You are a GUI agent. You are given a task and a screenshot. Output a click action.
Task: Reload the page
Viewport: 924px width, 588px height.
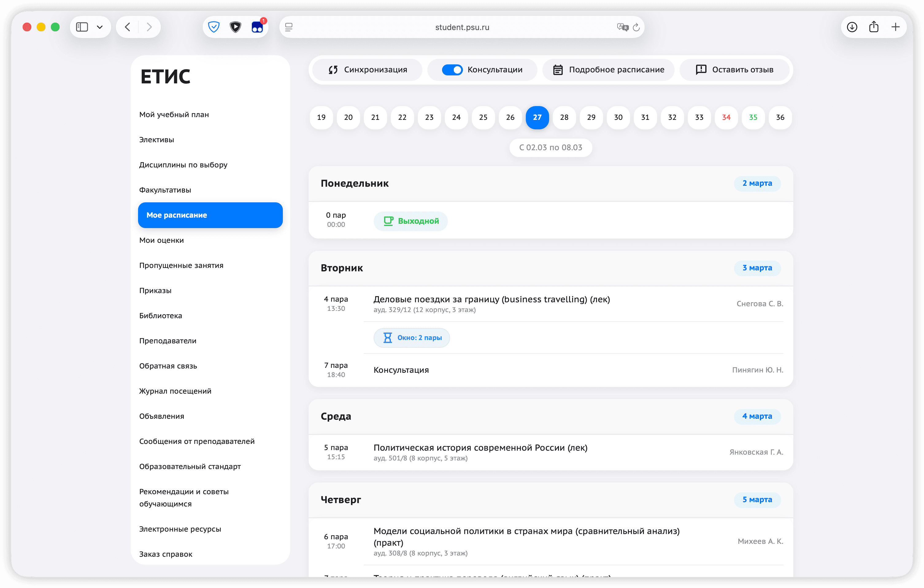(636, 27)
